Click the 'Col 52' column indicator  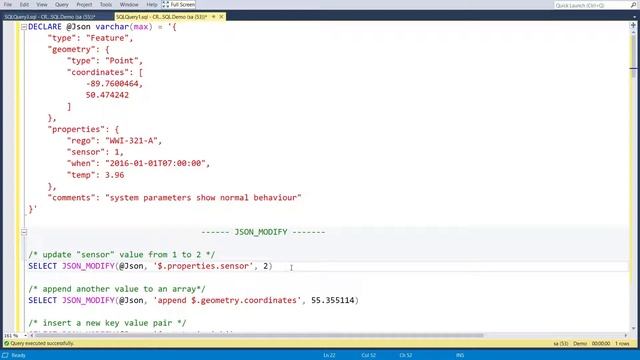pyautogui.click(x=368, y=355)
